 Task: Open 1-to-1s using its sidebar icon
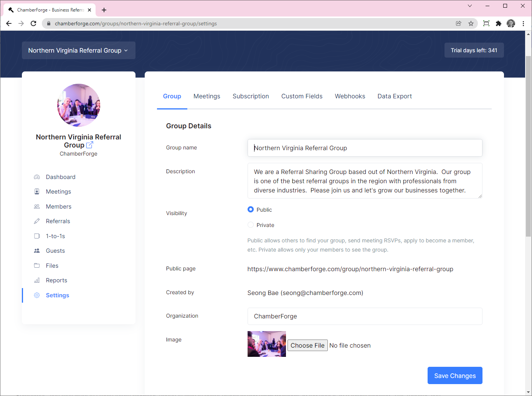[x=37, y=236]
